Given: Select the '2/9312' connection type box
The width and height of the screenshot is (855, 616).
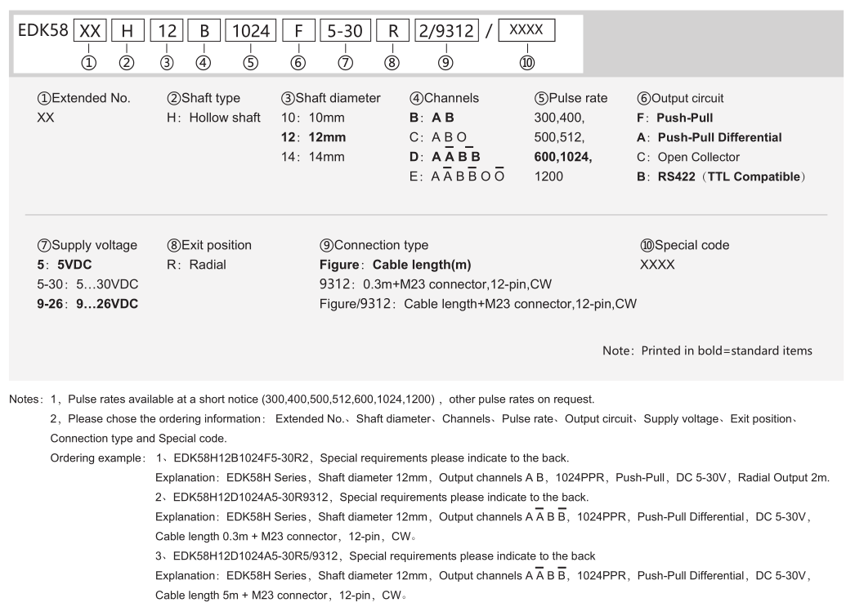Looking at the screenshot, I should (446, 30).
